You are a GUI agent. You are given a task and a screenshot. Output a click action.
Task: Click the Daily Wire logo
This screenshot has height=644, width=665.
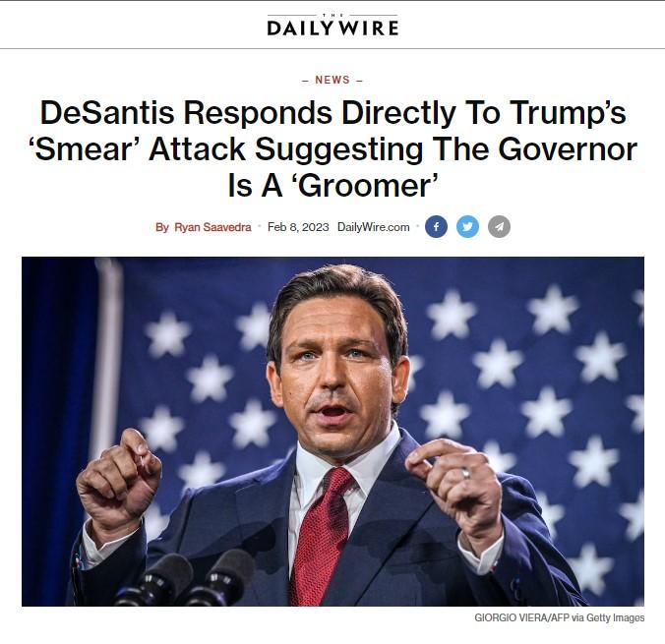332,27
